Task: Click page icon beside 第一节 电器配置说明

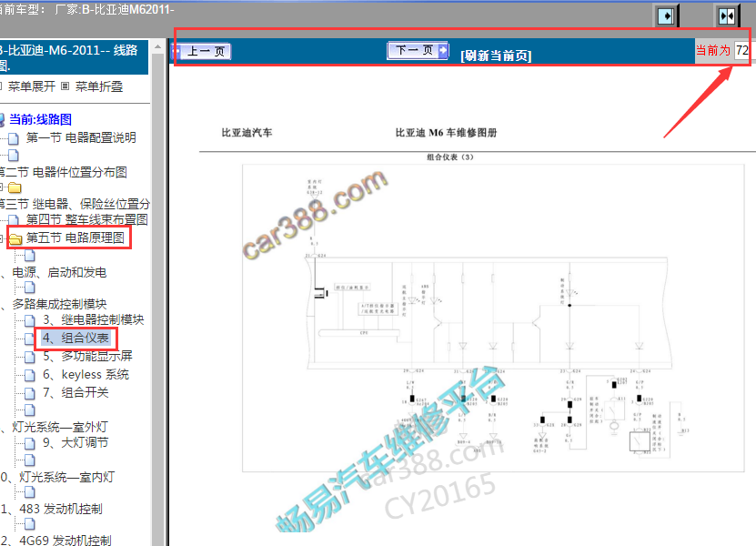Action: tap(14, 139)
